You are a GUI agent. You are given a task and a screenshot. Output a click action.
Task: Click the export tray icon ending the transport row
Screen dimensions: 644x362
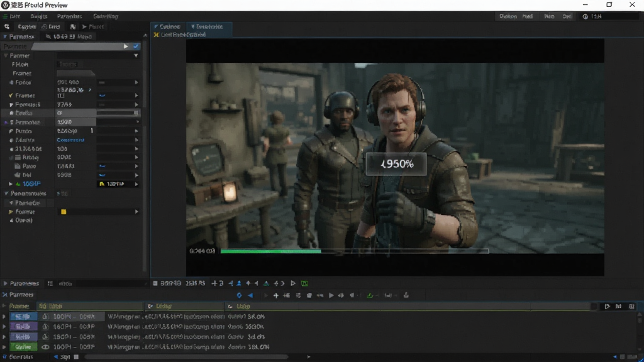(406, 295)
